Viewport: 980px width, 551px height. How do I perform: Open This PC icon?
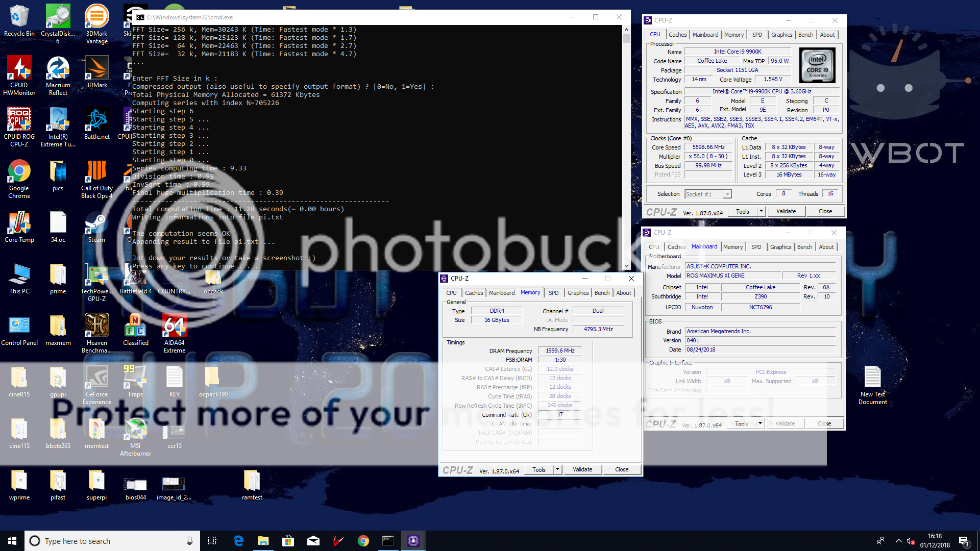[19, 278]
